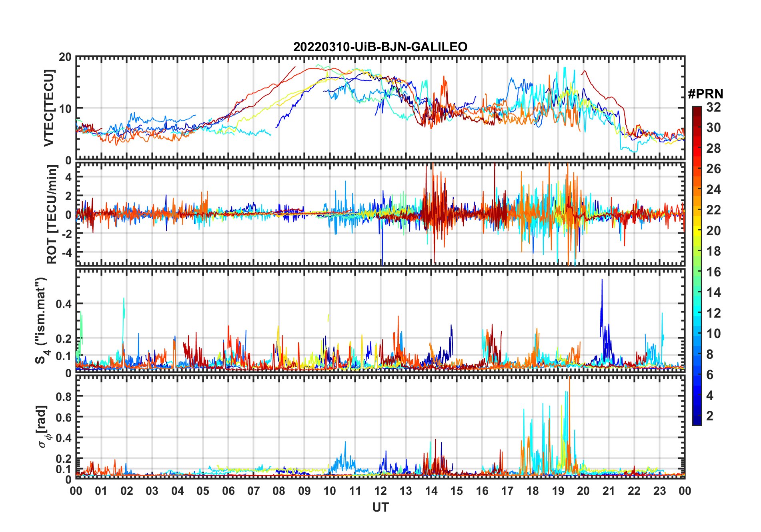This screenshot has height=532, width=761.
Task: Click the plot title 20220310-UiB-BJN-GALILEO
Action: [x=380, y=47]
